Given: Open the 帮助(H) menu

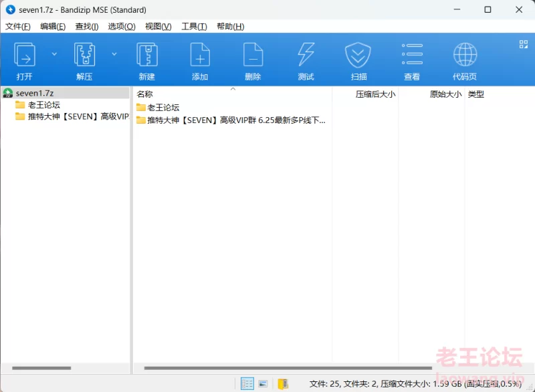Looking at the screenshot, I should pyautogui.click(x=230, y=26).
